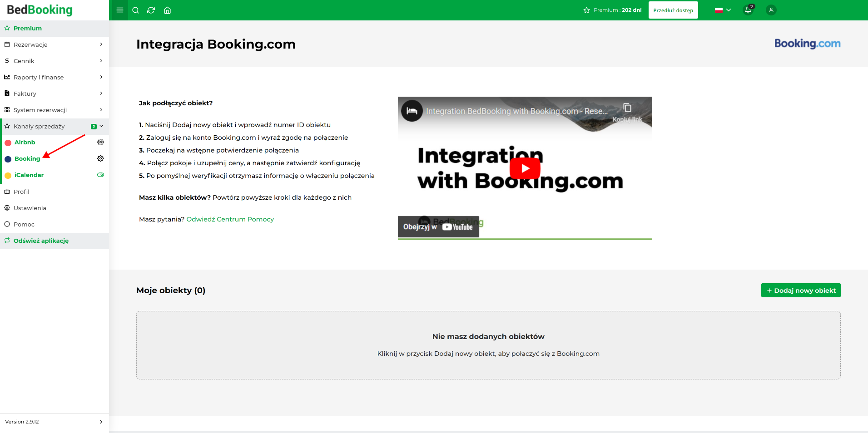Open the user account avatar icon
The width and height of the screenshot is (868, 433).
(x=771, y=10)
